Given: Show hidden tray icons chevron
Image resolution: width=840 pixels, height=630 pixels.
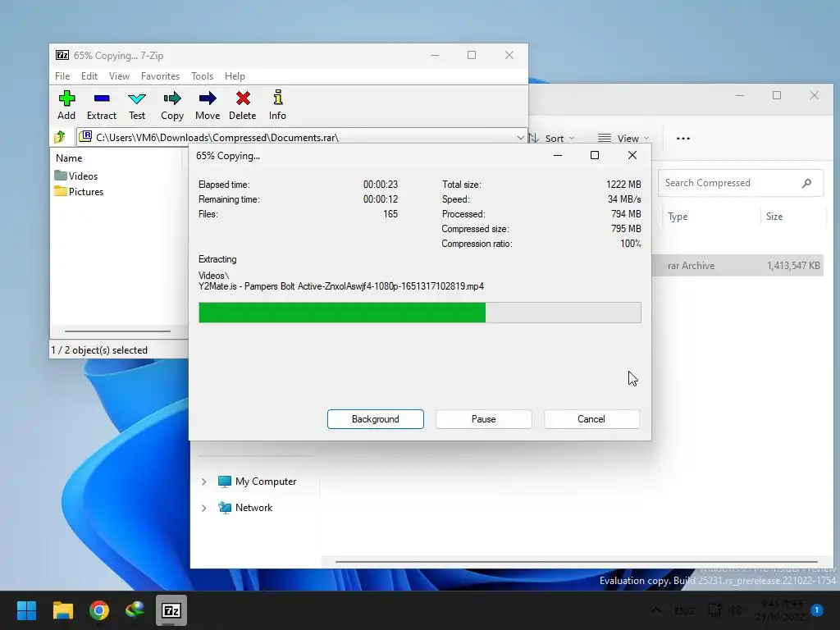Looking at the screenshot, I should 656,610.
